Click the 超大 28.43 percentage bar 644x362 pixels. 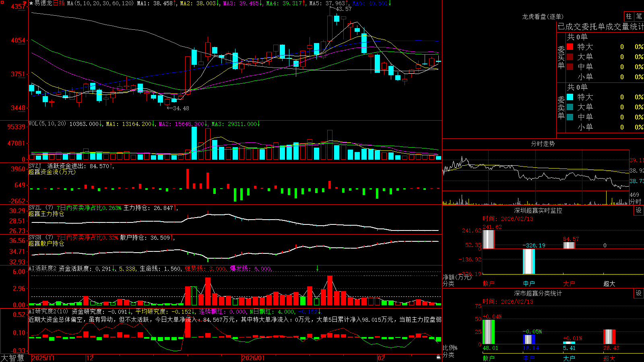tap(609, 337)
